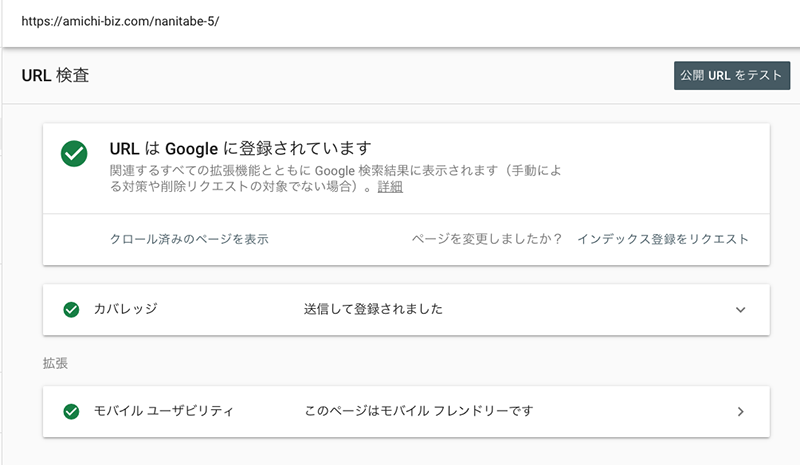The width and height of the screenshot is (800, 465).
Task: Click このページはモバイル フレンドリーです status text
Action: click(418, 411)
